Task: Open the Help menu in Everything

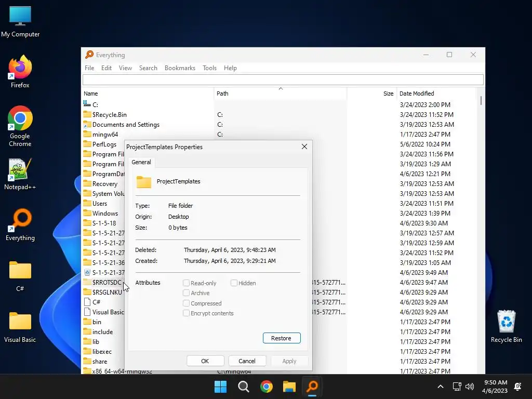Action: [230, 68]
